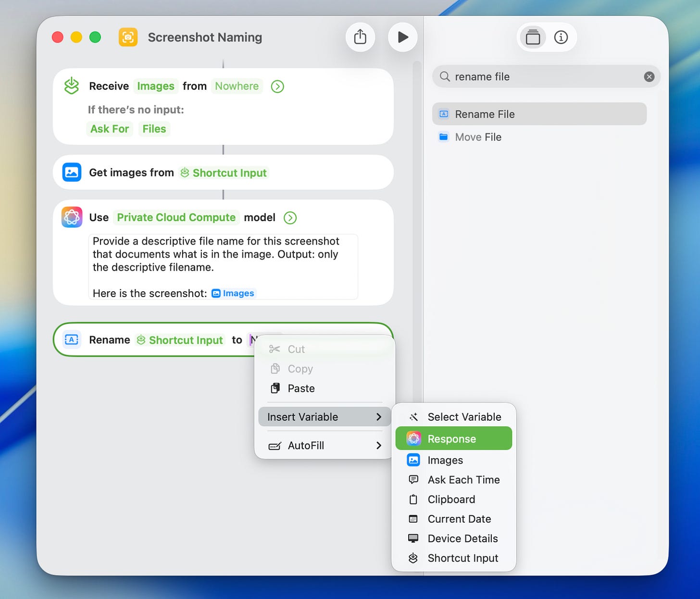The height and width of the screenshot is (599, 700).
Task: Insert the Response variable
Action: (x=454, y=438)
